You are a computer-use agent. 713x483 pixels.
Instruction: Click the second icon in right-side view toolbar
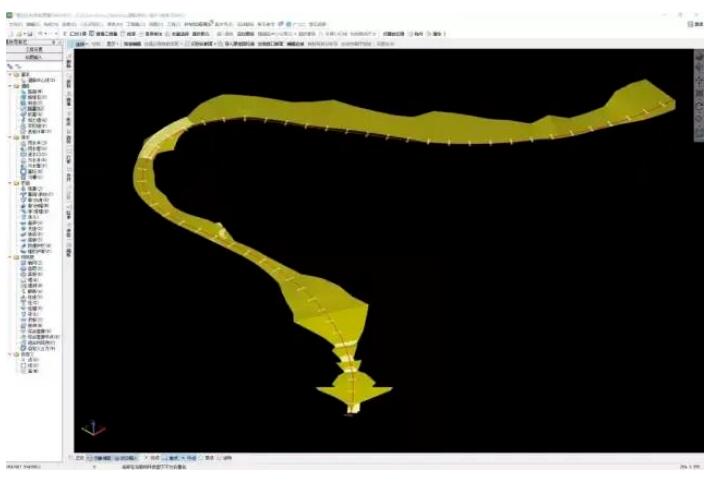click(x=699, y=70)
